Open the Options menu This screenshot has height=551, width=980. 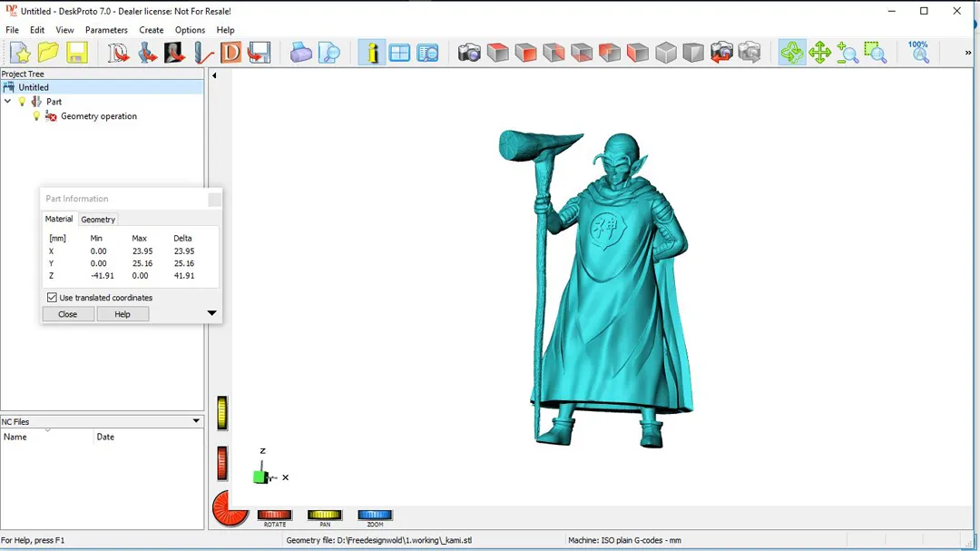190,30
